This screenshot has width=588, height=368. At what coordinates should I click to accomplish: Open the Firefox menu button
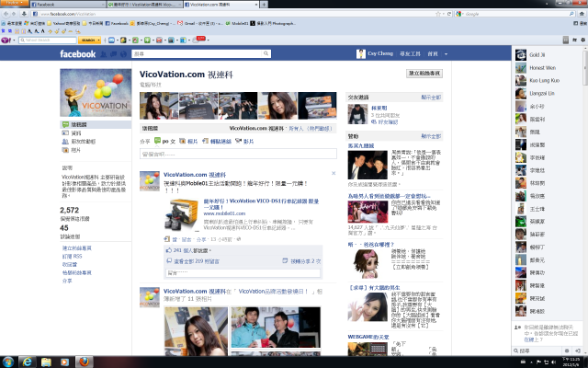(x=15, y=3)
